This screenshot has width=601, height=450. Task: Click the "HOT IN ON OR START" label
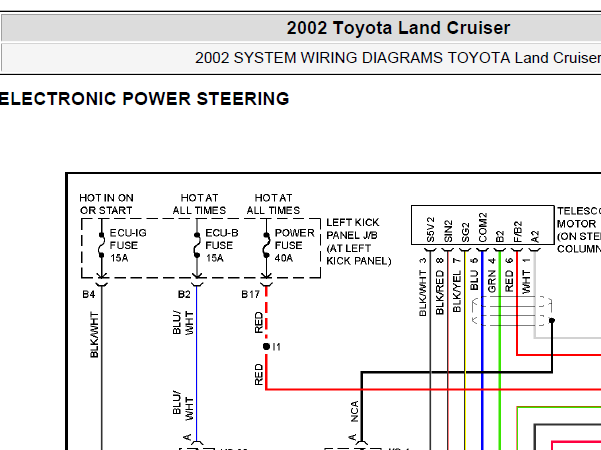106,204
